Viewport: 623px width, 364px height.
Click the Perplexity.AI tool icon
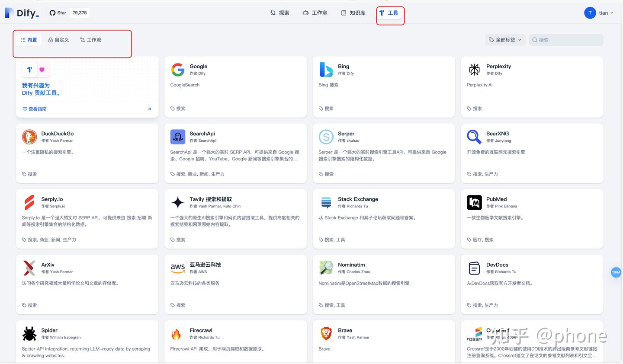point(474,69)
